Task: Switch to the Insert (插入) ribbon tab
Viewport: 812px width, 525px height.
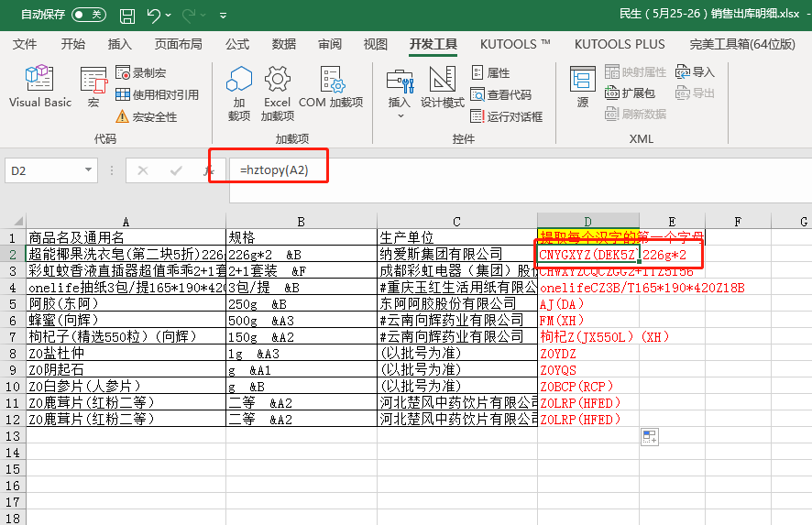Action: (x=120, y=45)
